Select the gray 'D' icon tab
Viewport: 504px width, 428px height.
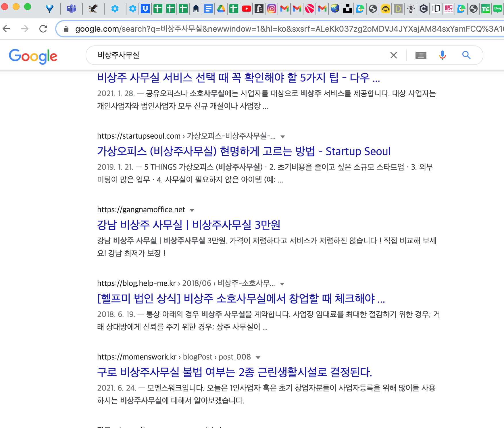click(398, 9)
